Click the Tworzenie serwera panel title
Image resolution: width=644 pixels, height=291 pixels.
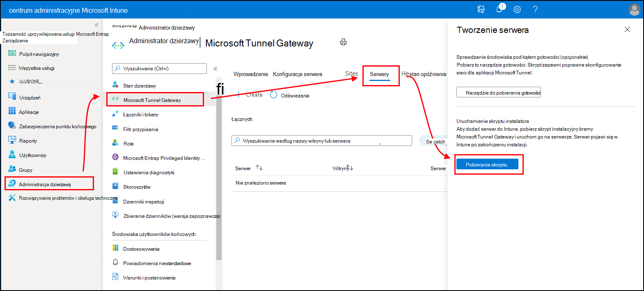coord(493,30)
